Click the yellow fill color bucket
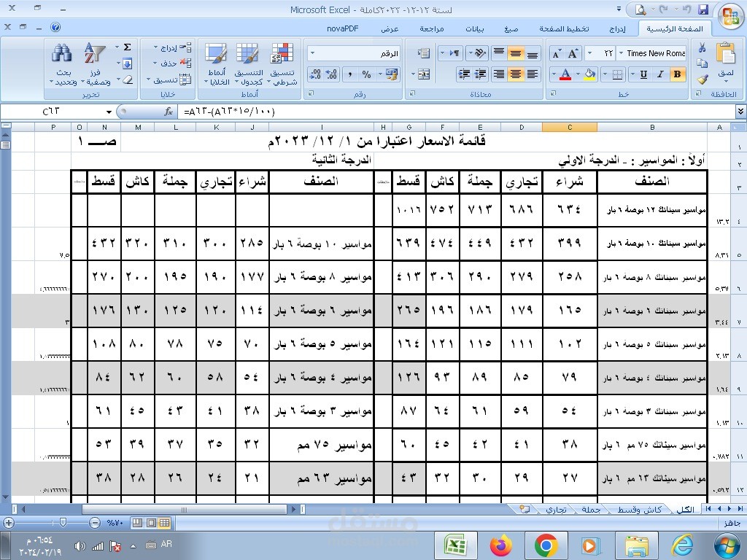The height and width of the screenshot is (560, 747). click(x=589, y=74)
